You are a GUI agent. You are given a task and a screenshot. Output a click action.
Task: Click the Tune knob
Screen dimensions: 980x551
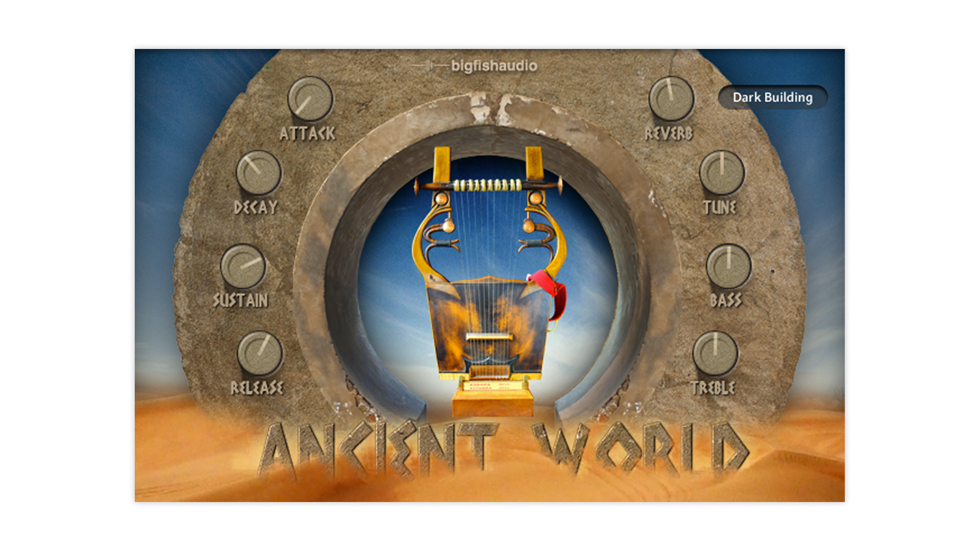point(721,173)
